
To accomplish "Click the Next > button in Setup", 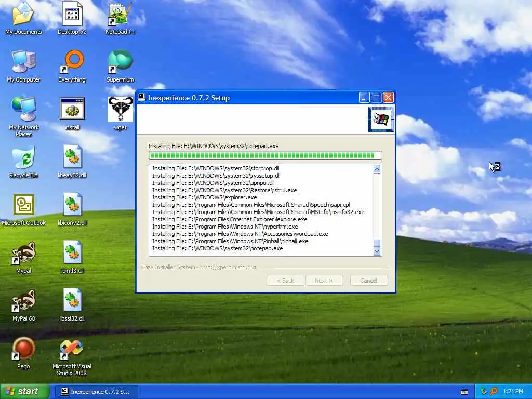I will 324,281.
